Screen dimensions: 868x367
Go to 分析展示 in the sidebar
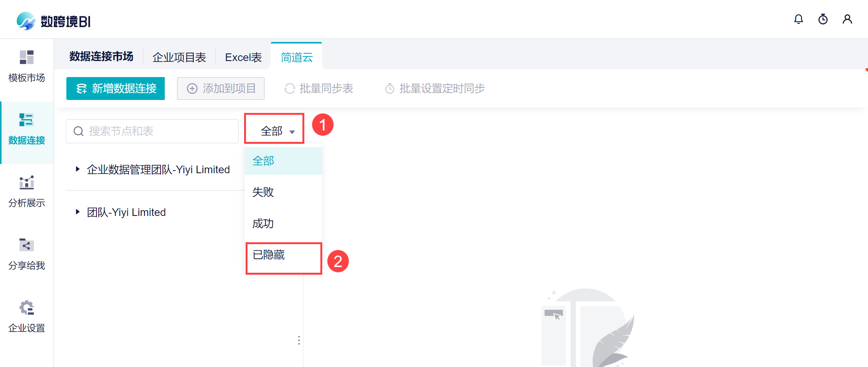(x=27, y=192)
